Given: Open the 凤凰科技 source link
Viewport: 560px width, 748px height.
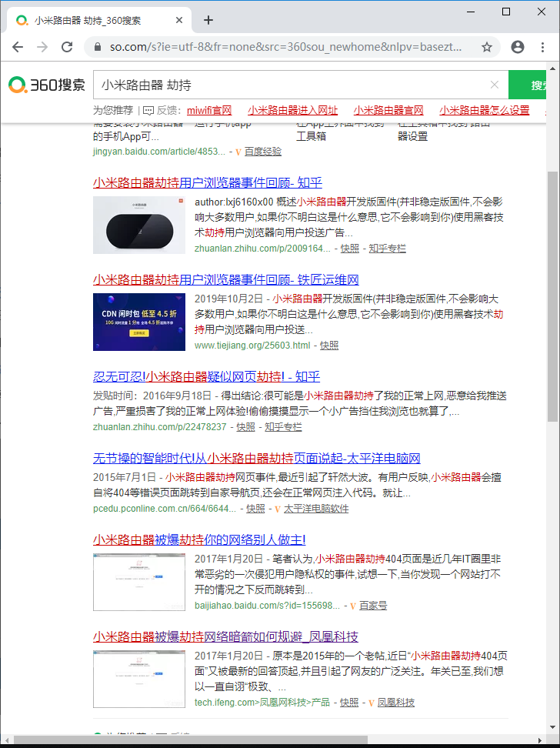Looking at the screenshot, I should (x=396, y=703).
